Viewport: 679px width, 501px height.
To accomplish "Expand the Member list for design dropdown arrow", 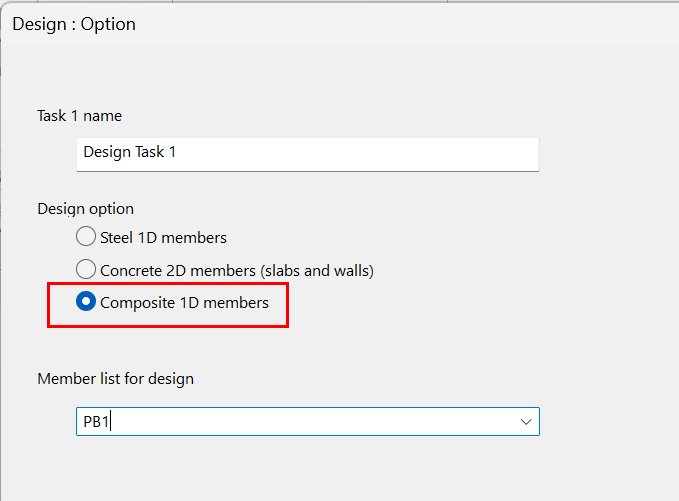I will click(x=526, y=422).
